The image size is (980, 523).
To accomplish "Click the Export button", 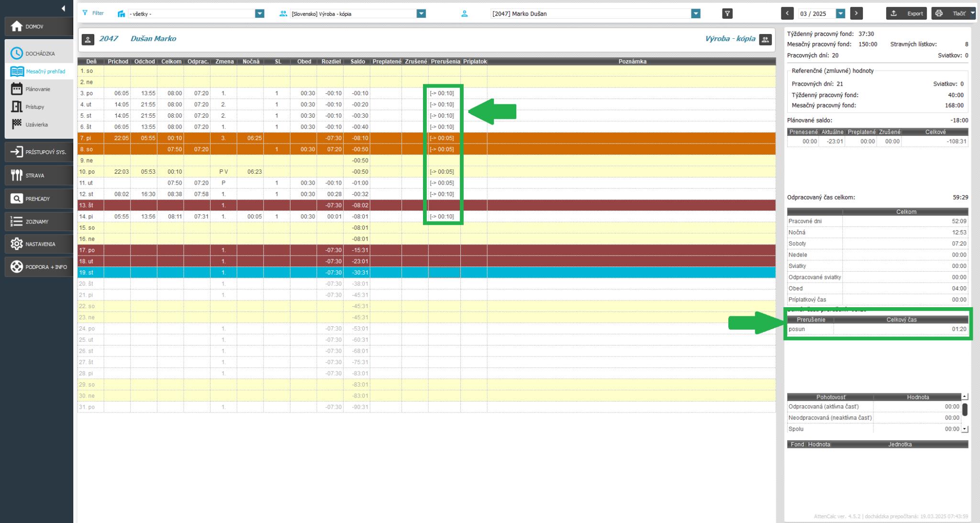I will 906,13.
